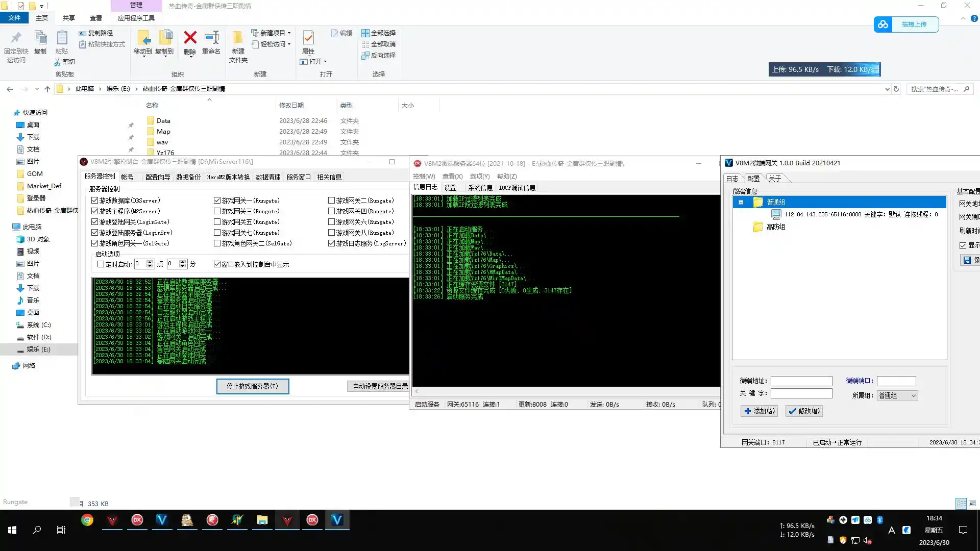Screen dimensions: 980x551
Task: Click 复制路径 in ribbon
Action: [96, 33]
